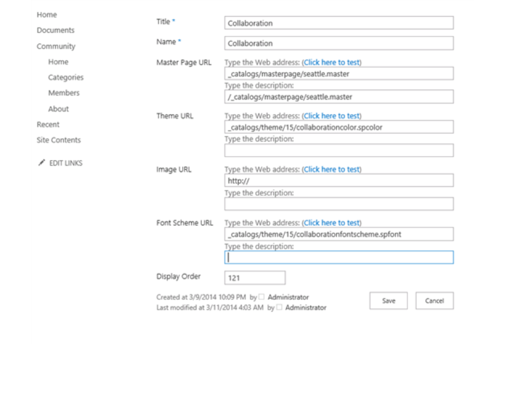
Task: Click the Theme URL description field
Action: point(339,150)
